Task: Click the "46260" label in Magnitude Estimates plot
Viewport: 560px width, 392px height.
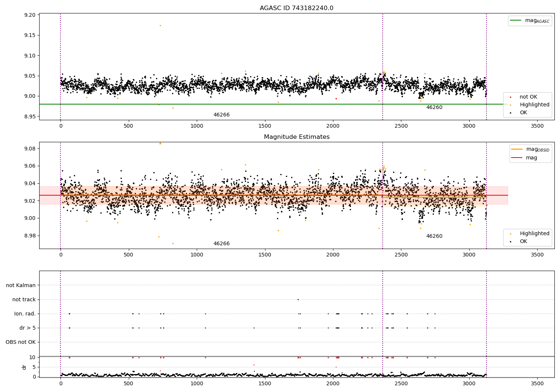Action: click(x=434, y=236)
